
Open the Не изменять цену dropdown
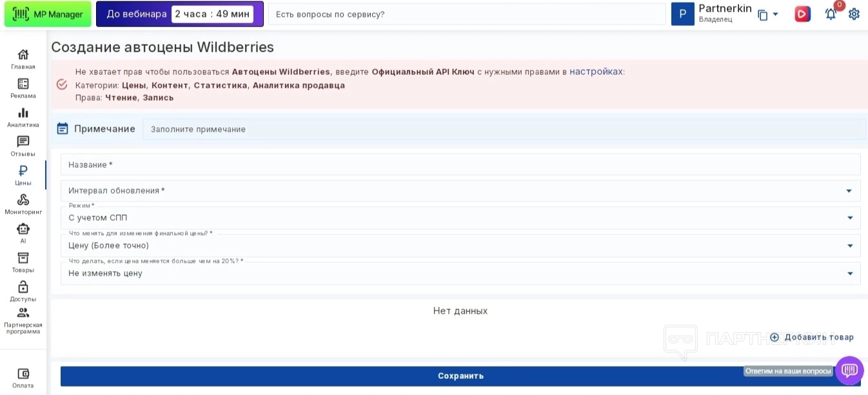click(x=460, y=273)
